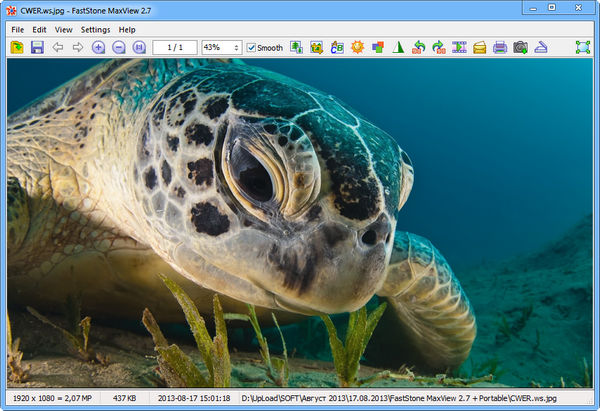Rotate image left icon
Screen dimensions: 600x411
[x=419, y=47]
